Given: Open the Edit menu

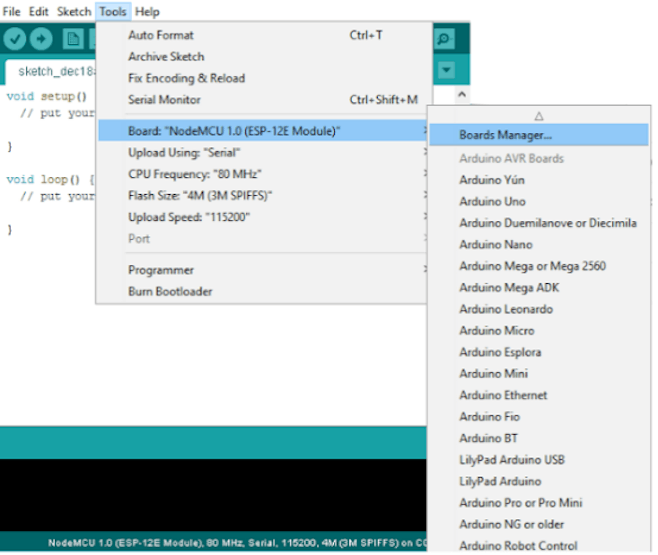Looking at the screenshot, I should point(39,11).
